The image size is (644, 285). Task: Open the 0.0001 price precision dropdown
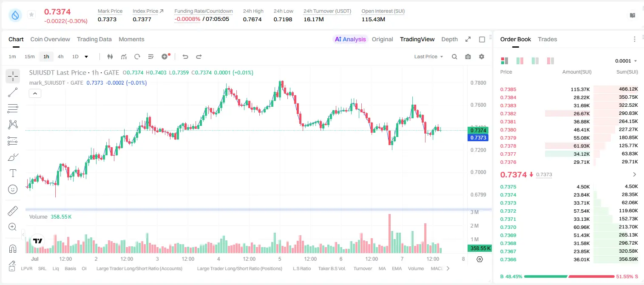(626, 61)
